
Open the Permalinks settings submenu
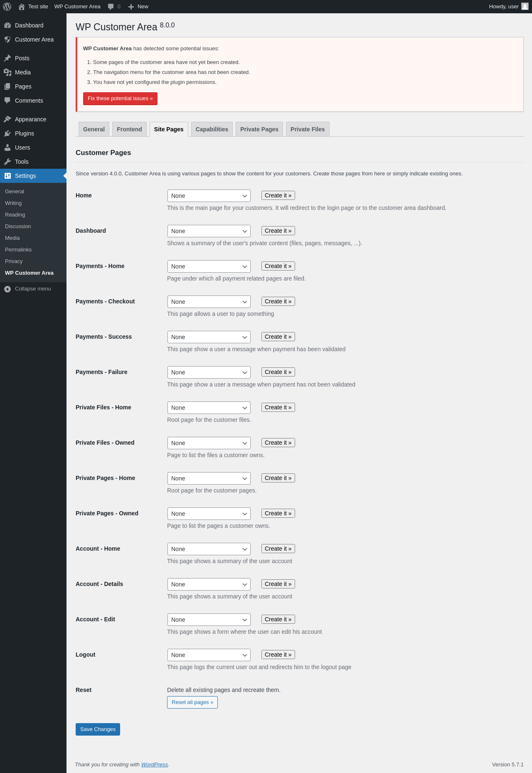point(18,250)
